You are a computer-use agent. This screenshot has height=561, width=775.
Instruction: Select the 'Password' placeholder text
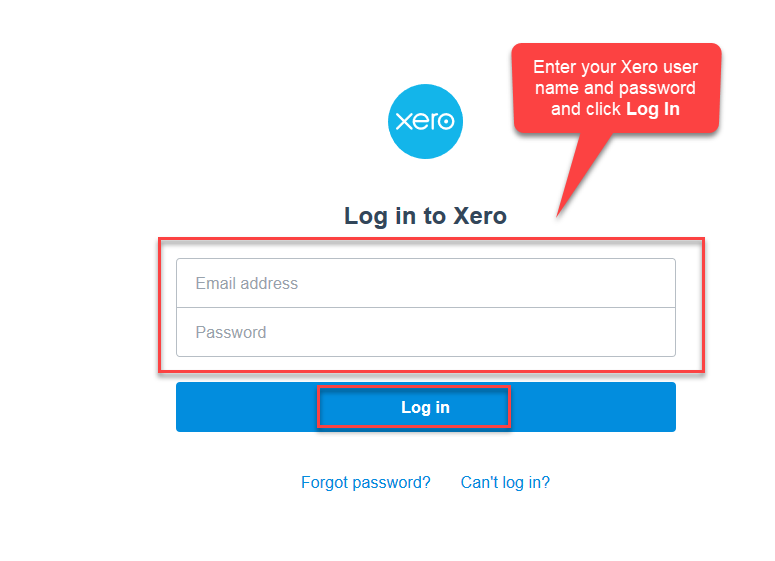point(231,332)
